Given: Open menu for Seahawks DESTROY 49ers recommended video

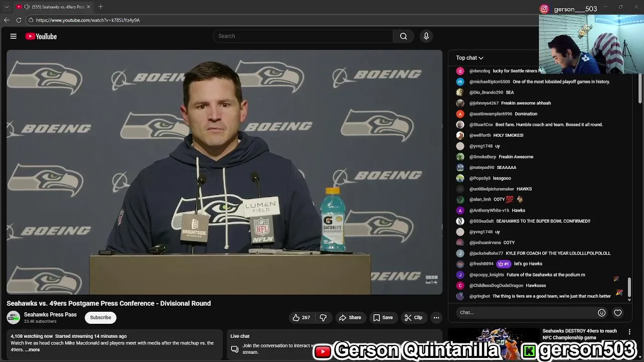Looking at the screenshot, I should (629, 332).
